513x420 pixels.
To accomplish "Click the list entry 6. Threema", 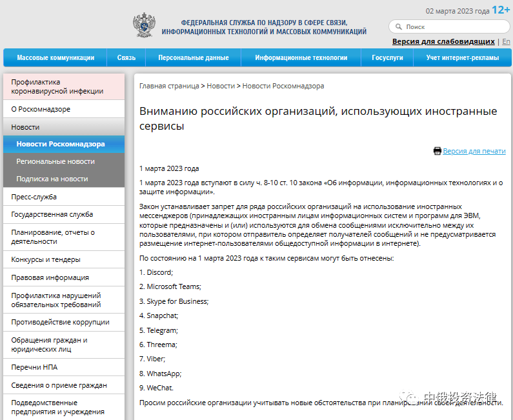I will coord(158,345).
